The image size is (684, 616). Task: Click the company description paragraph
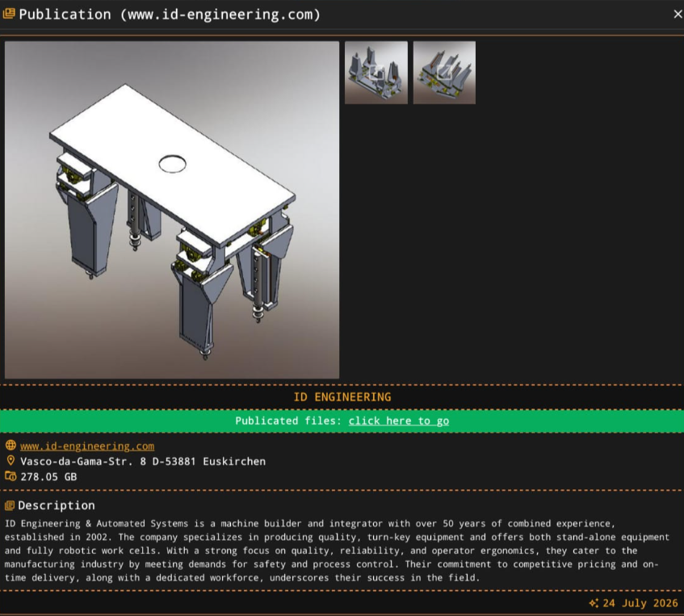337,551
